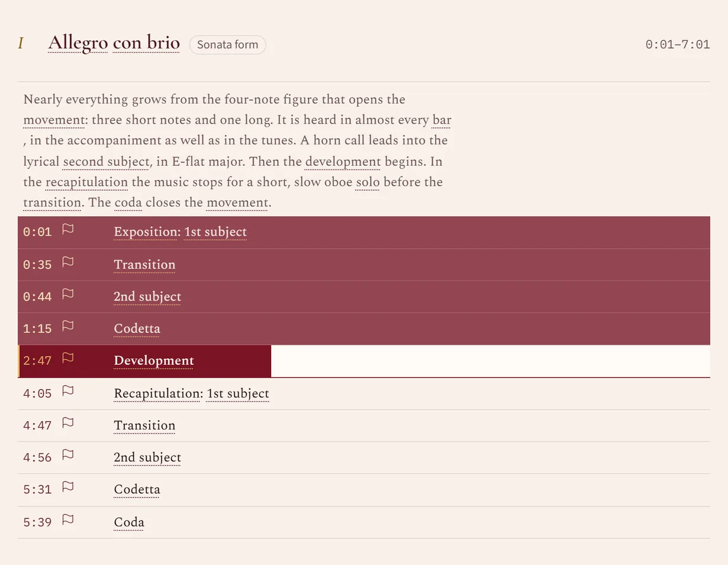Select the flag icon next to 4:47 Transition
This screenshot has height=565, width=728.
click(x=68, y=422)
